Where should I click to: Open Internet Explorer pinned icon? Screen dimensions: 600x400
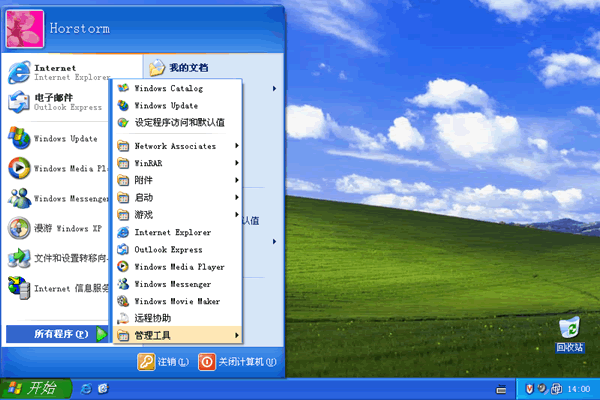click(19, 72)
